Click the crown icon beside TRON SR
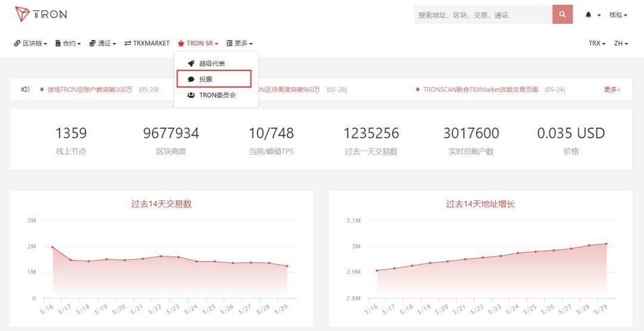The image size is (644, 331). point(181,43)
